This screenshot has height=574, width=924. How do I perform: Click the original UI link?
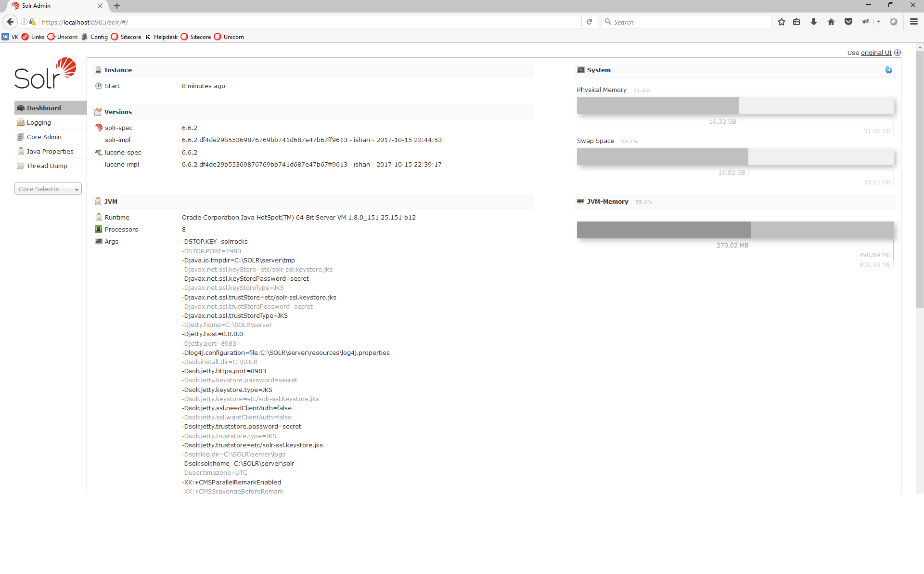(876, 52)
